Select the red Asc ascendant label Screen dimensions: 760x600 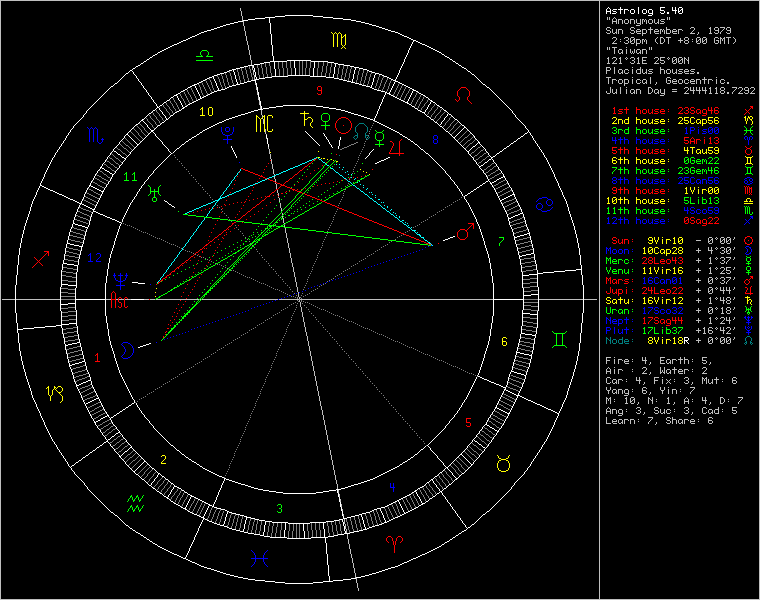pyautogui.click(x=119, y=301)
